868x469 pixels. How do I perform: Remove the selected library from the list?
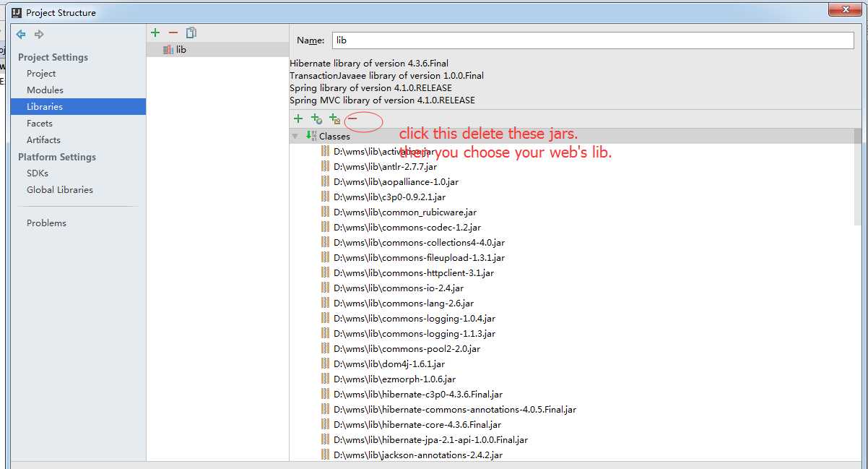173,33
